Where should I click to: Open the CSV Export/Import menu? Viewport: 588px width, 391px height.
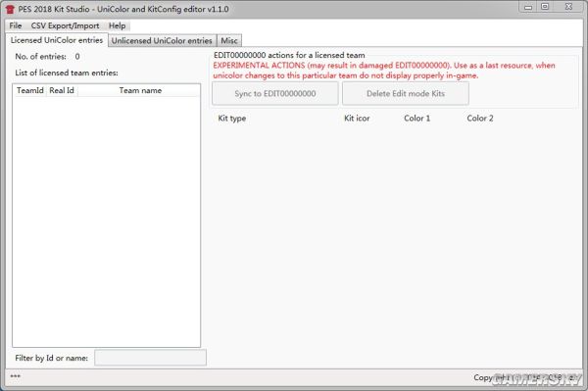[x=66, y=25]
